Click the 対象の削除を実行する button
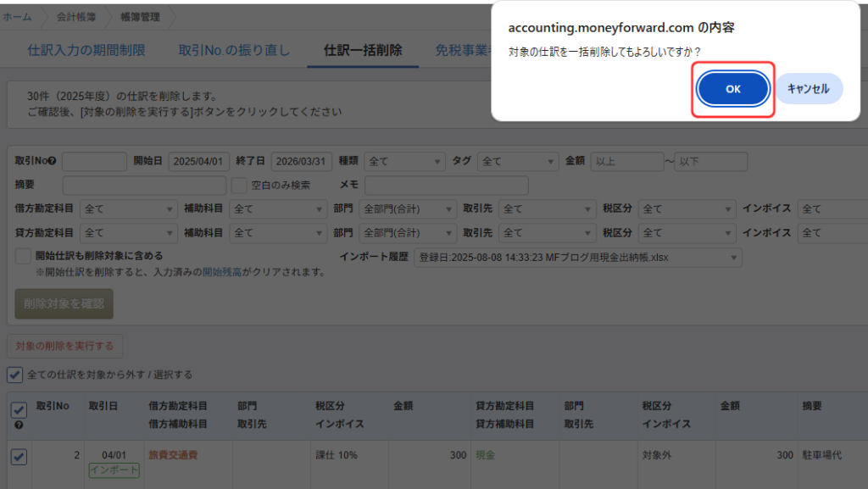868x489 pixels. tap(64, 346)
